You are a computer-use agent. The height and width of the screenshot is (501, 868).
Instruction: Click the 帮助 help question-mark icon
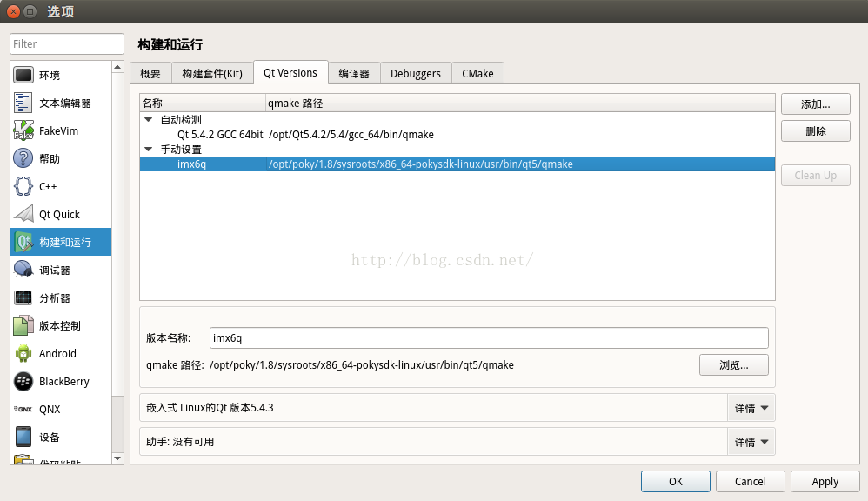pyautogui.click(x=23, y=158)
